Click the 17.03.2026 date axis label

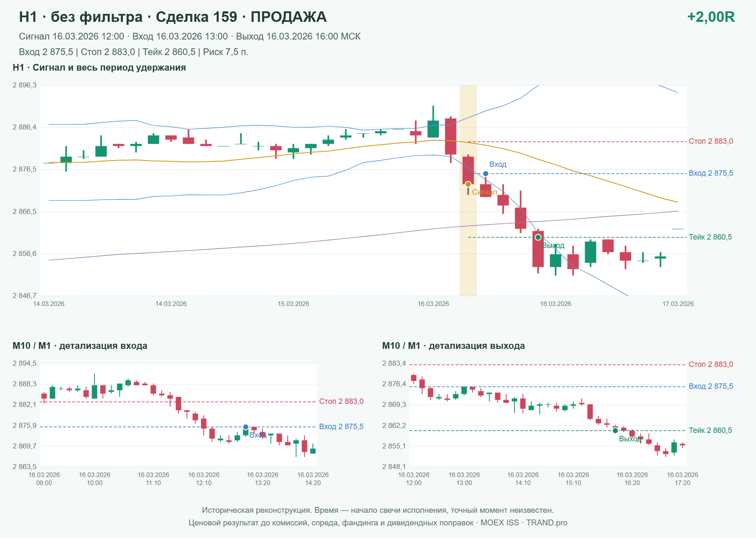click(678, 304)
